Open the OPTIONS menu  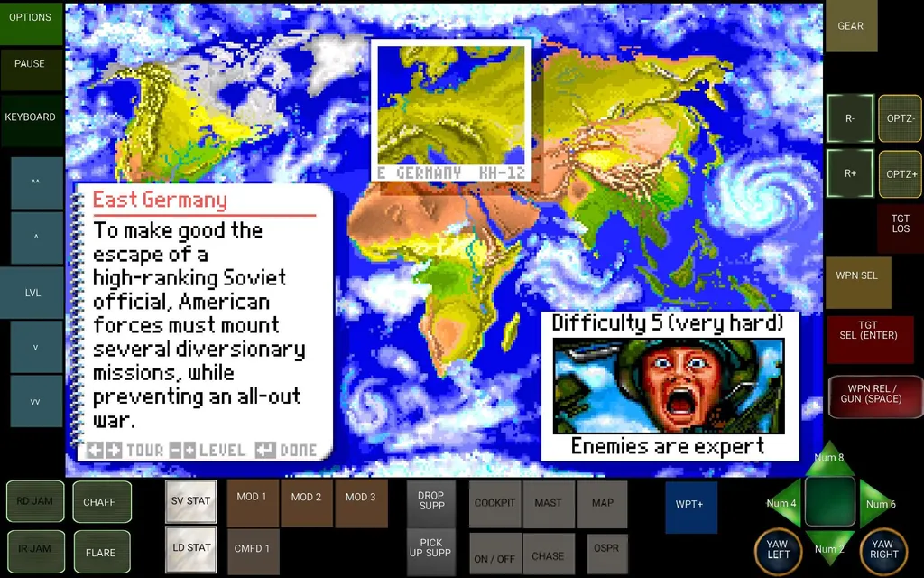tap(31, 23)
